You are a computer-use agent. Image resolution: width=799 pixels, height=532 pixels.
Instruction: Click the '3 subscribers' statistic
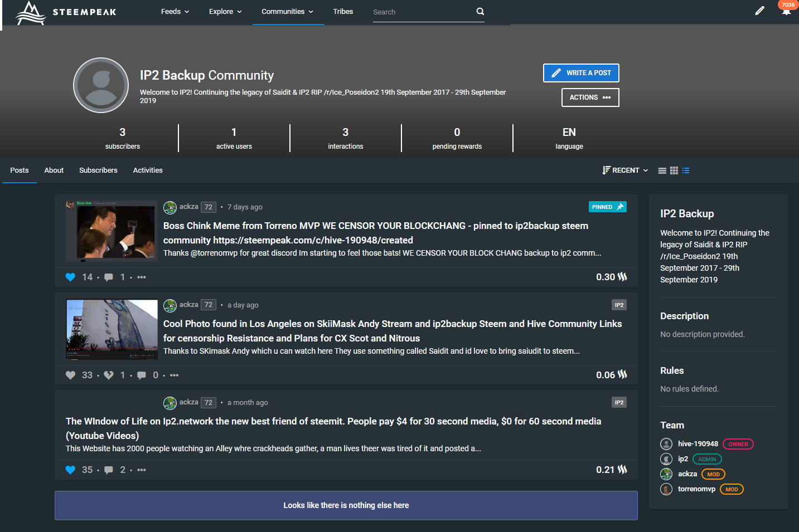click(123, 138)
